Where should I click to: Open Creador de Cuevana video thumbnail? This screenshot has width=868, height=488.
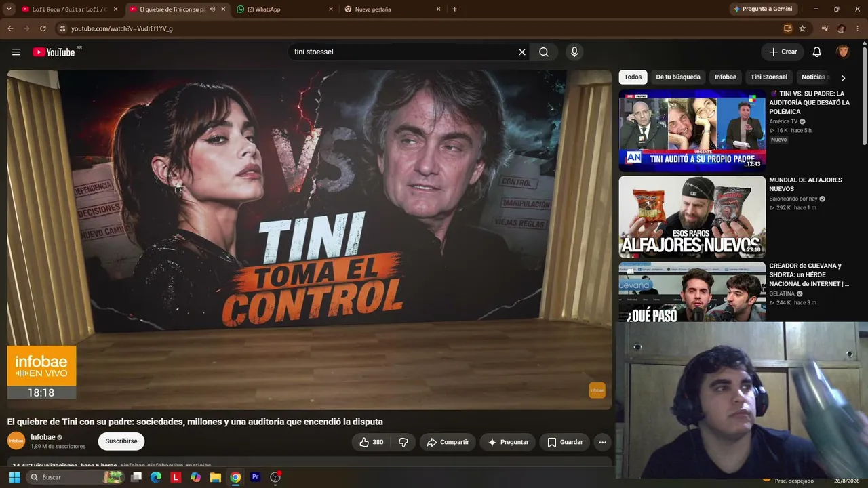[692, 292]
